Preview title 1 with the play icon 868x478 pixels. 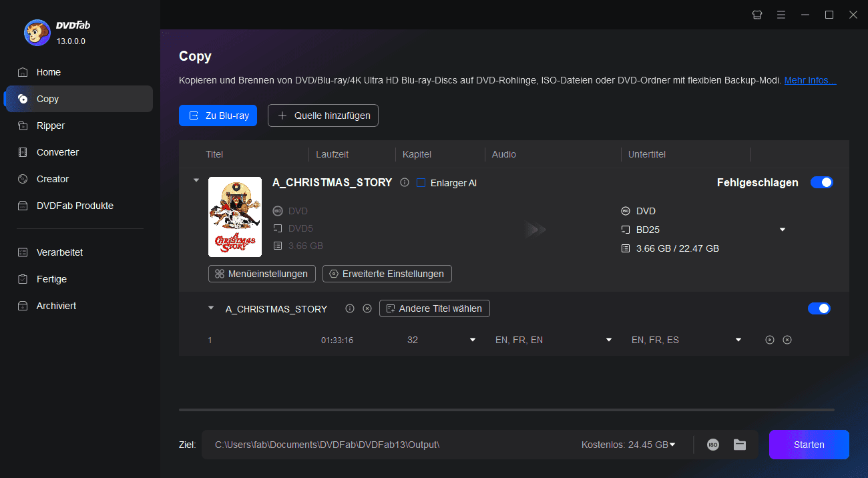click(x=770, y=340)
